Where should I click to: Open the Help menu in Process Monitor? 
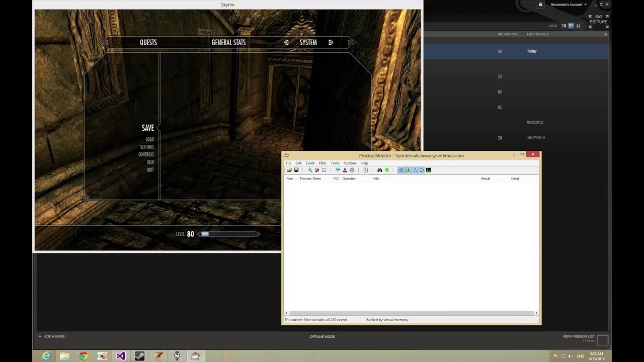click(364, 163)
